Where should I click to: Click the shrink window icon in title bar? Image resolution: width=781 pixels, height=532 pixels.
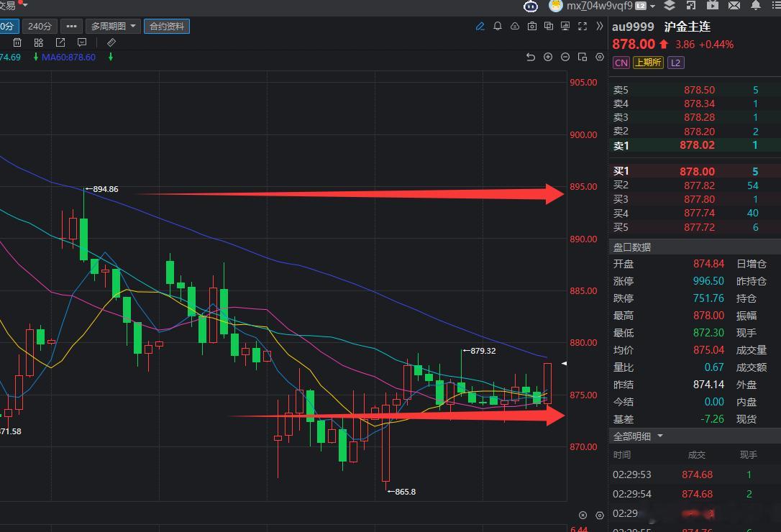tap(691, 6)
